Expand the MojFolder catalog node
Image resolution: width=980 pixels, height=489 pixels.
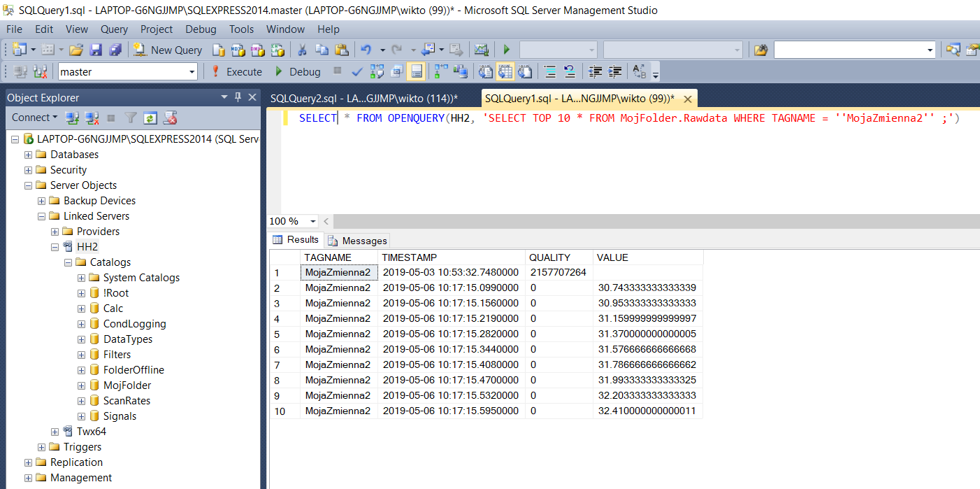coord(82,385)
